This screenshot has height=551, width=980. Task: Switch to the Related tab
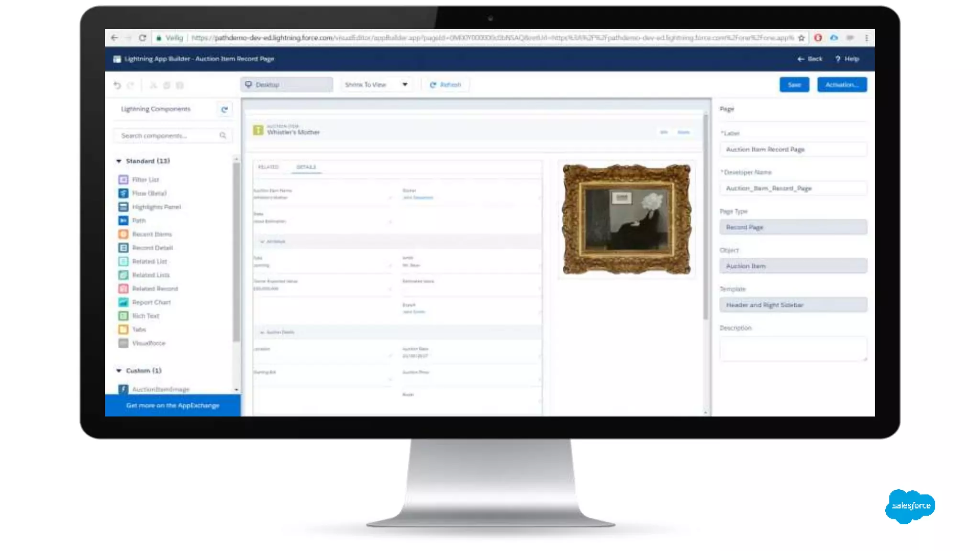(268, 167)
